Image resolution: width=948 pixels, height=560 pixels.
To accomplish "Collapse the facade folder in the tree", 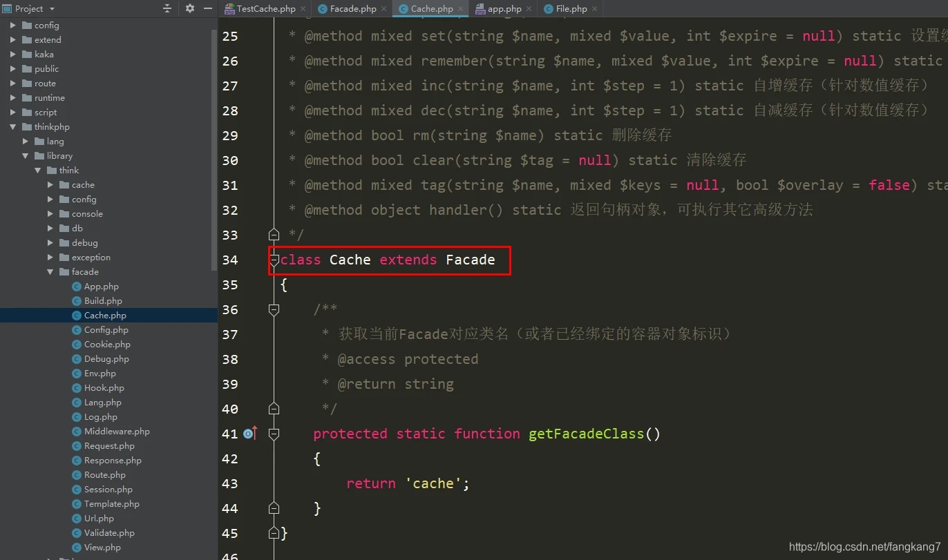I will coord(50,272).
